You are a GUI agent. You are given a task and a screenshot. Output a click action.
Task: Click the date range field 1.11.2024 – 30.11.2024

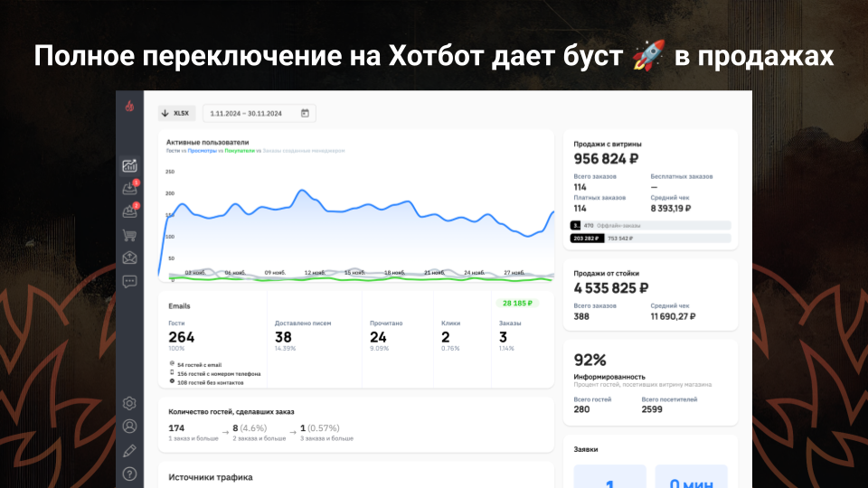pos(259,114)
